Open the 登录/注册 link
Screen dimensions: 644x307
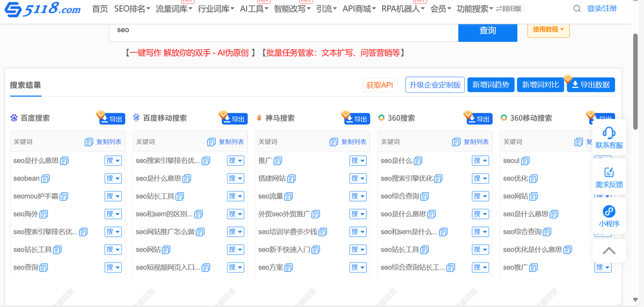[602, 9]
